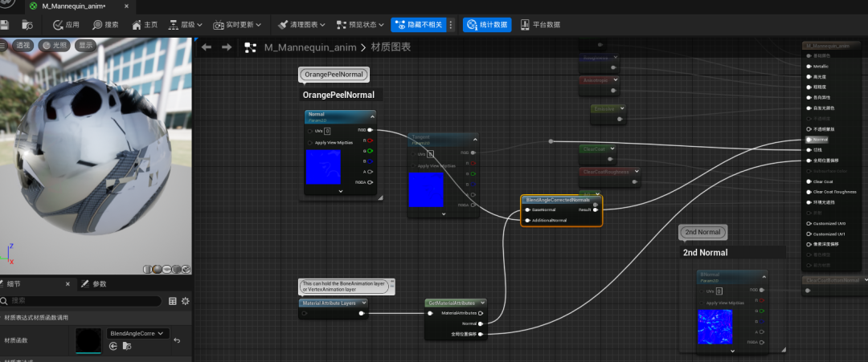Click the details panel search field
The width and height of the screenshot is (868, 362).
[x=81, y=301]
